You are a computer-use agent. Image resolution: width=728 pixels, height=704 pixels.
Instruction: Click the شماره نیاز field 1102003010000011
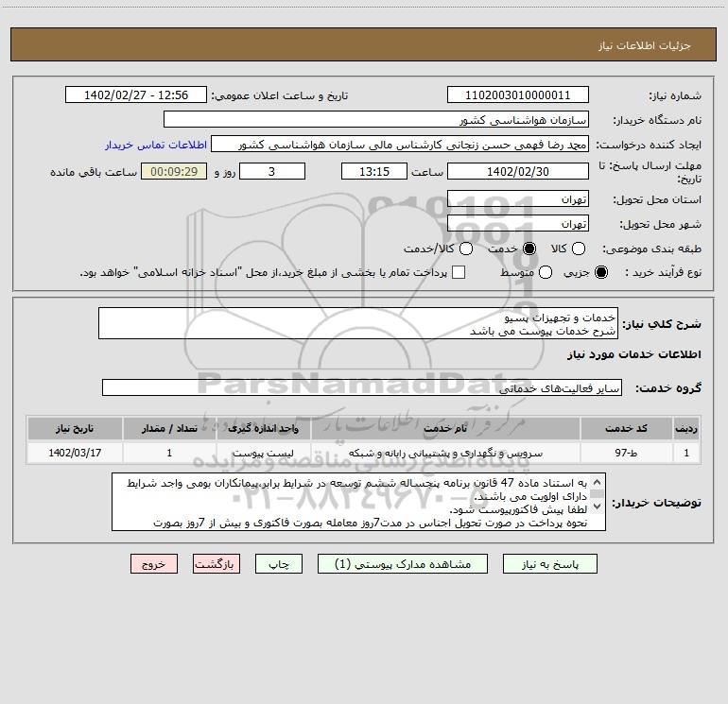[518, 95]
